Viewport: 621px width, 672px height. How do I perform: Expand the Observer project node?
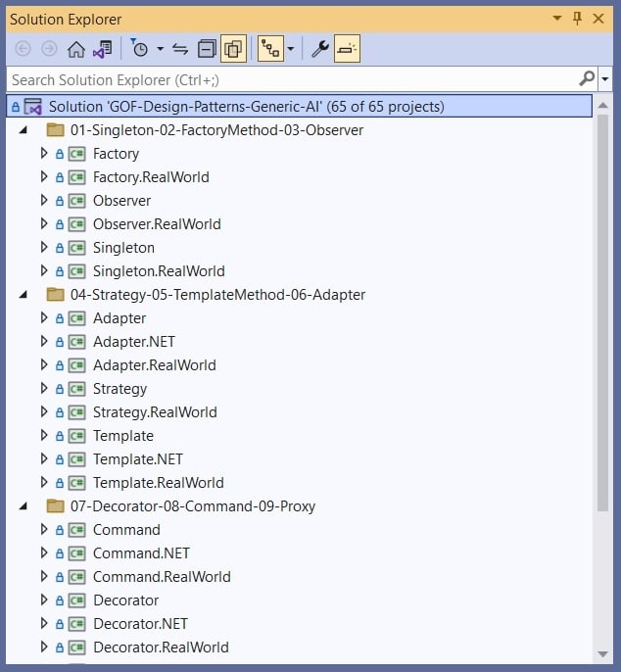click(x=44, y=200)
